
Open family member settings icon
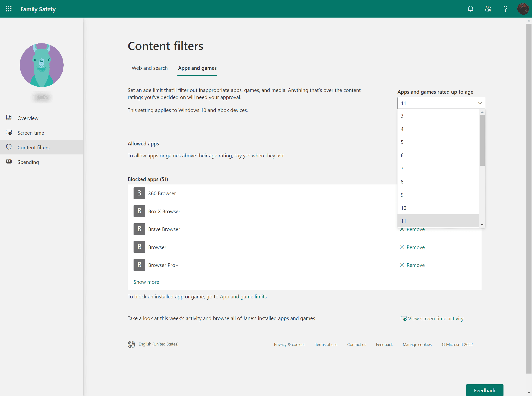488,9
